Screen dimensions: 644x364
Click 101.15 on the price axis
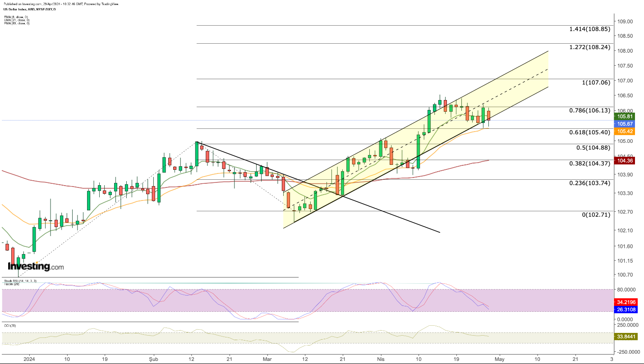(625, 260)
